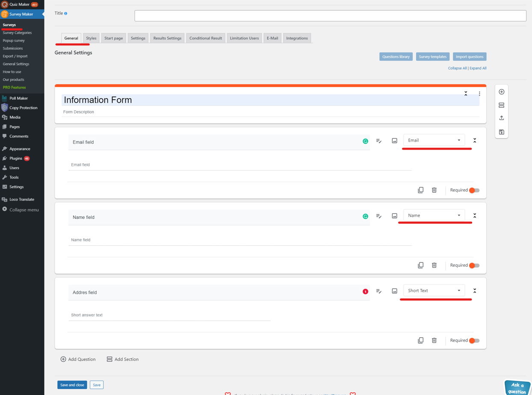This screenshot has height=395, width=532.
Task: Click the survey Title input field
Action: [x=330, y=16]
